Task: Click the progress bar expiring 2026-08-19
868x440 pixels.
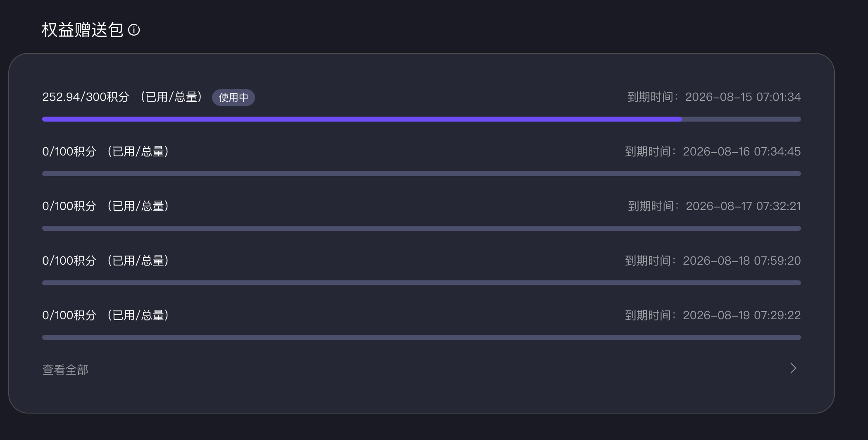Action: [422, 337]
